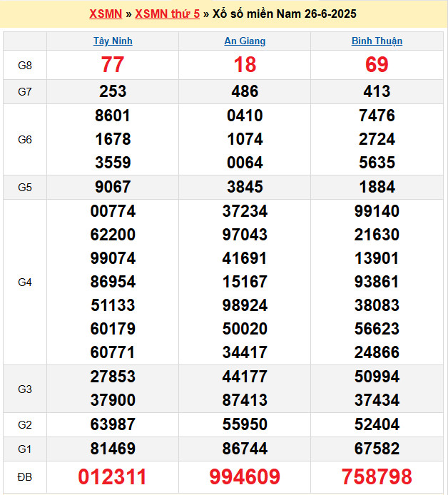
Task: Click G4 number 99074
Action: click(x=113, y=258)
